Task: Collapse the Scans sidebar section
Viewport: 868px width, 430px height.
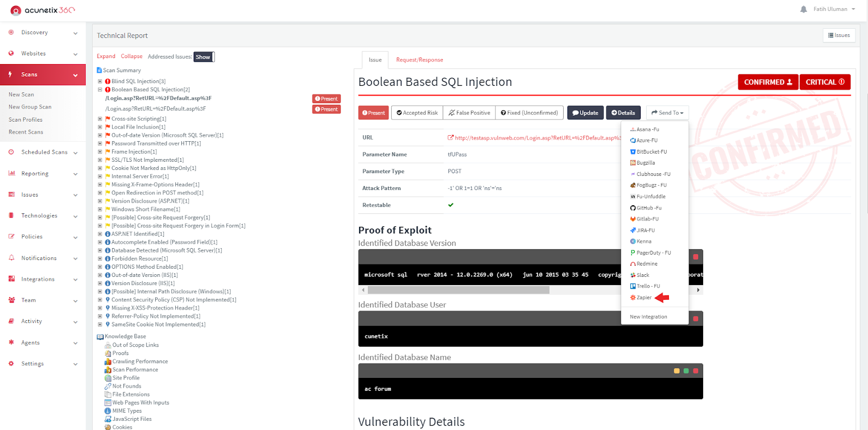Action: 43,74
